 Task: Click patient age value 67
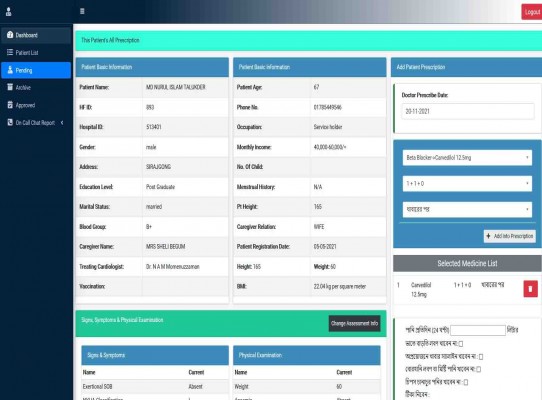coord(316,87)
